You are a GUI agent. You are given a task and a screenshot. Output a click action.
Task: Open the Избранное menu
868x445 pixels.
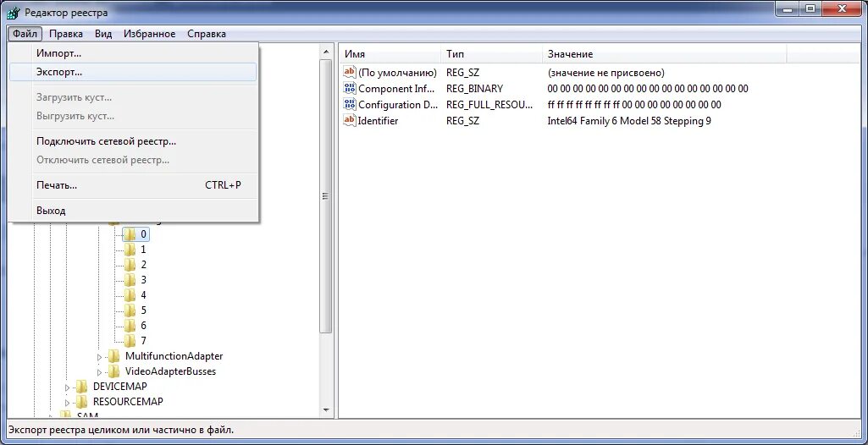tap(149, 34)
